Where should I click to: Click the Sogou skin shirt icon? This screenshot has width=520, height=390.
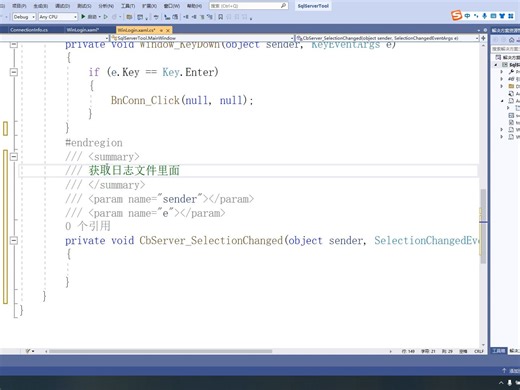pos(502,16)
